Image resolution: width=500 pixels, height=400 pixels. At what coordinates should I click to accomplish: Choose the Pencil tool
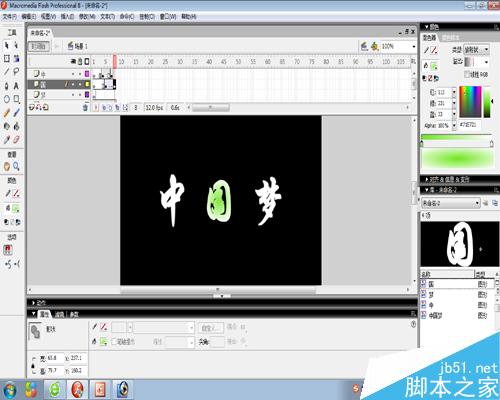click(7, 113)
